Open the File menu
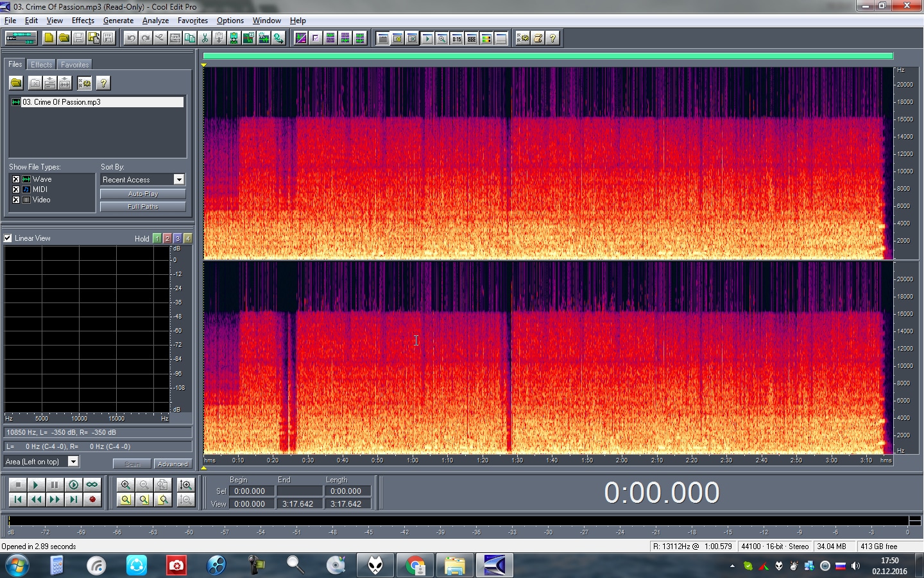924x578 pixels. (10, 21)
